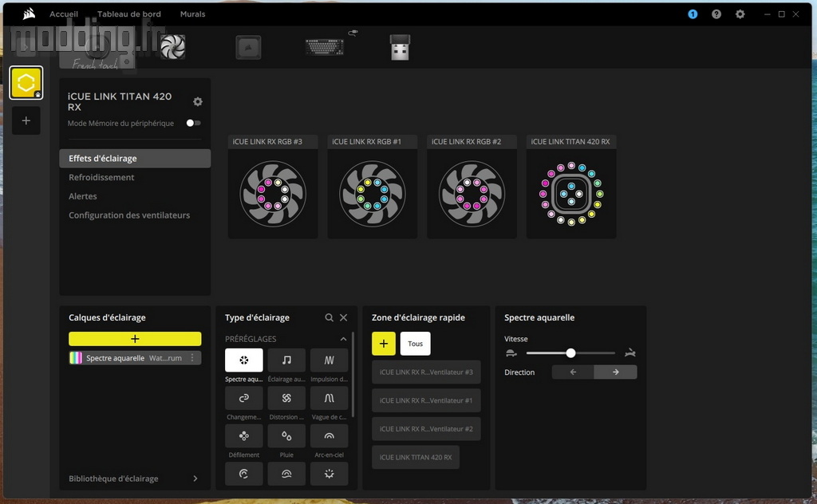Screen dimensions: 817x504
Task: Open the Tableau de bord tab
Action: pos(129,14)
